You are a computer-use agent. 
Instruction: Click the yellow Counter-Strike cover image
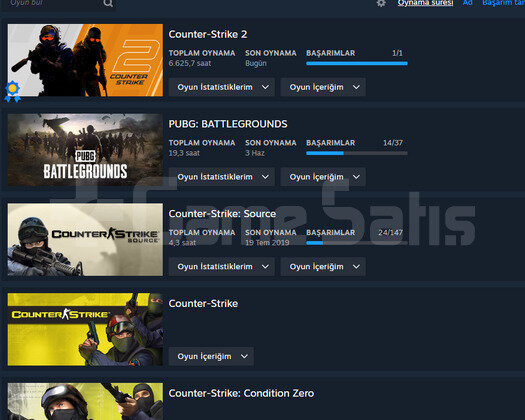(x=85, y=329)
